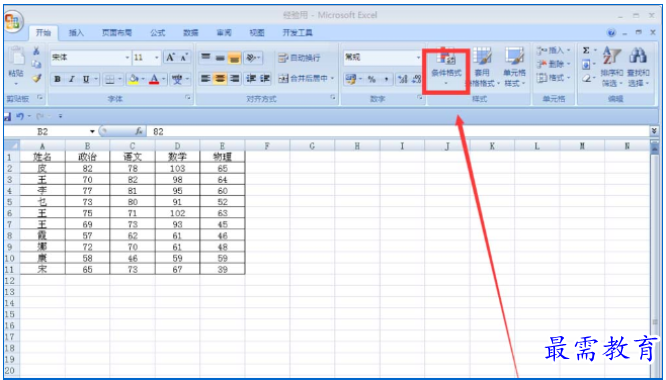Click the Excel help question icon

coord(611,33)
